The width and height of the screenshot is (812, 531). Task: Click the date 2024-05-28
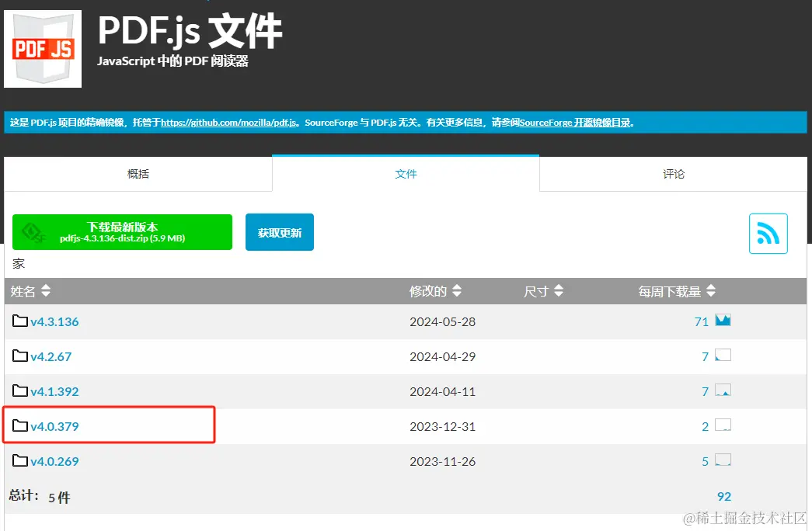442,322
